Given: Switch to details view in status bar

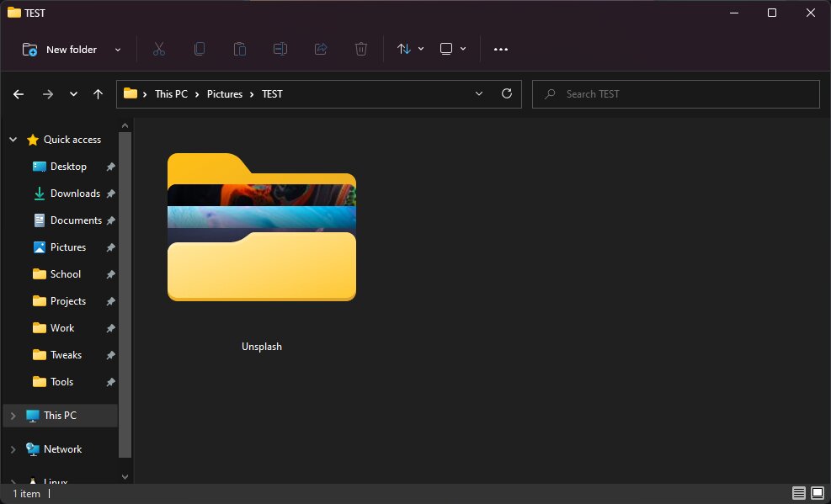Looking at the screenshot, I should click(799, 493).
